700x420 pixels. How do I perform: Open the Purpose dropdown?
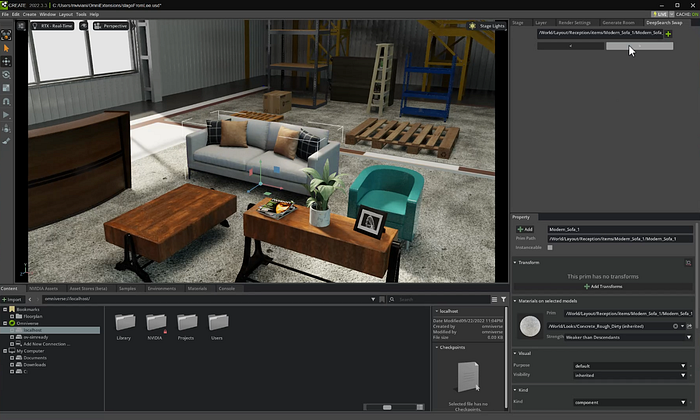(x=630, y=366)
